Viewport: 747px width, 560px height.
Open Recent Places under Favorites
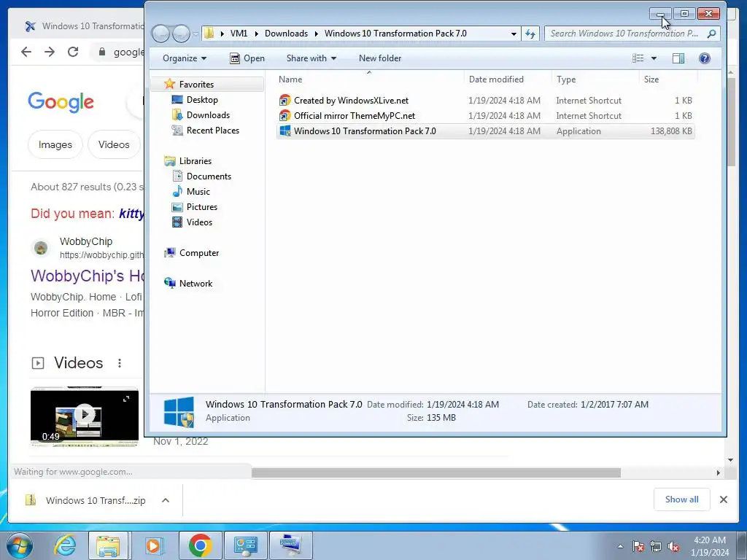212,130
